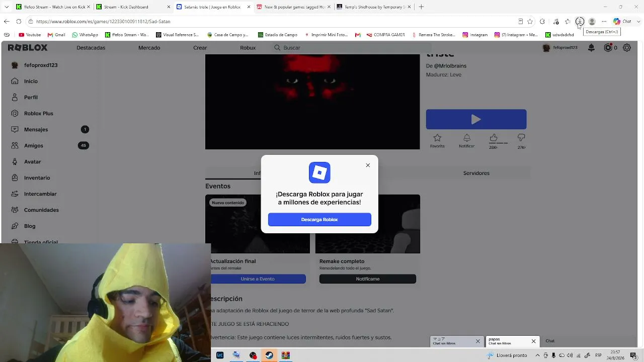Click the Descarga Roblox button
This screenshot has height=362, width=644.
(319, 220)
